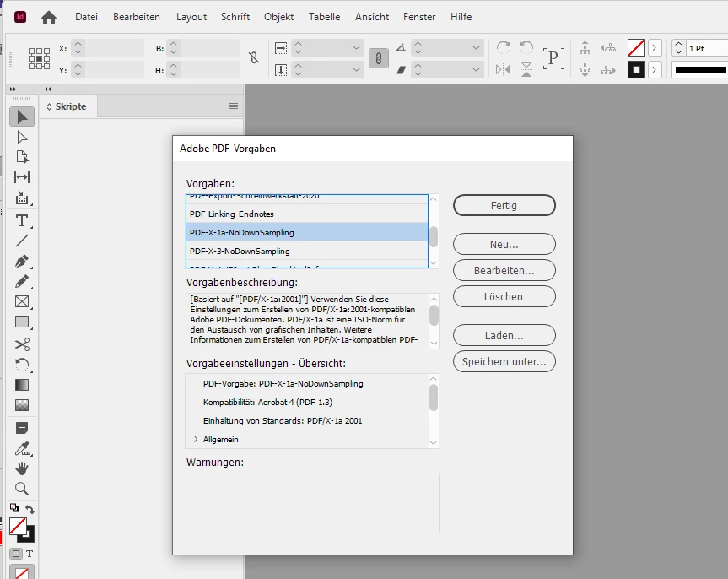Image resolution: width=728 pixels, height=579 pixels.
Task: Select the Pencil tool
Action: pyautogui.click(x=22, y=281)
